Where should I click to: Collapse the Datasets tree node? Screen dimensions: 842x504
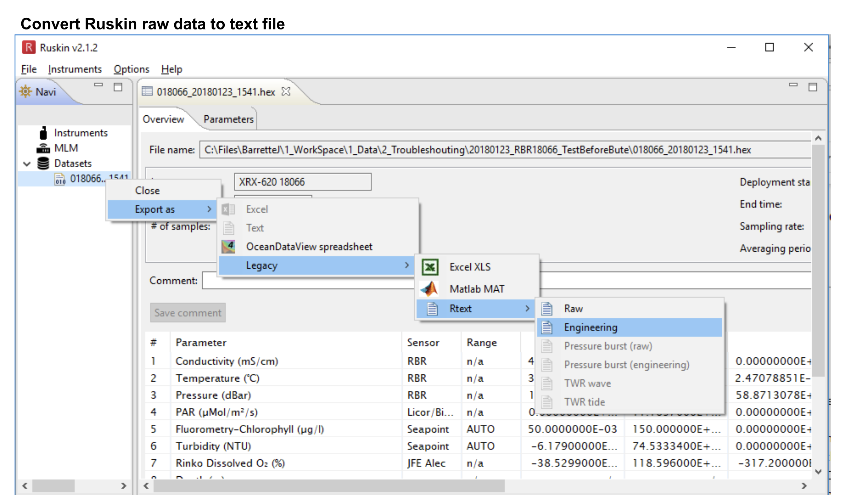click(27, 164)
